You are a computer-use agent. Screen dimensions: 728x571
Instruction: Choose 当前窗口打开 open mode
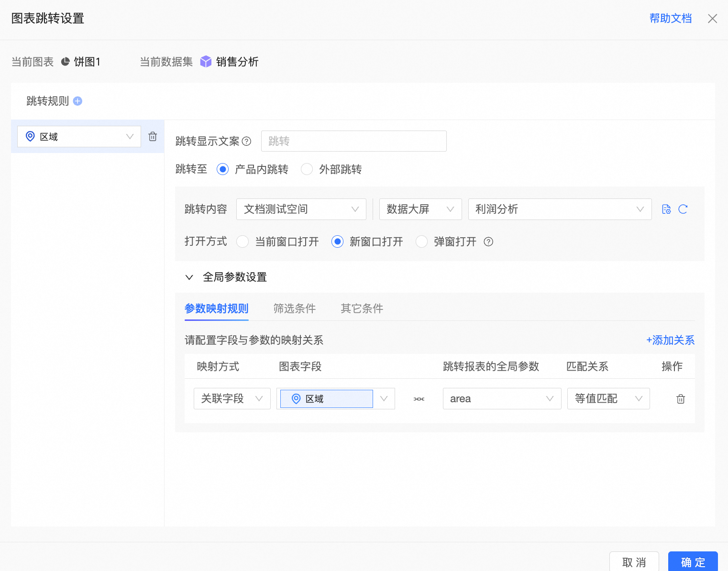point(243,242)
